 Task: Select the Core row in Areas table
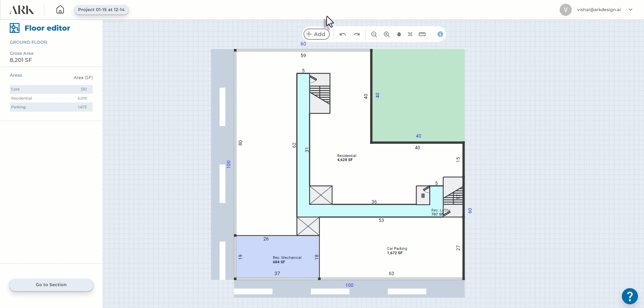[51, 89]
